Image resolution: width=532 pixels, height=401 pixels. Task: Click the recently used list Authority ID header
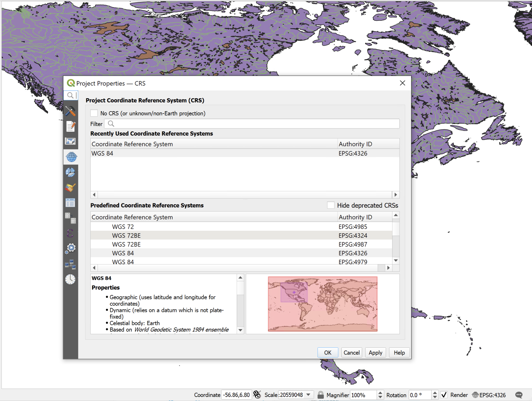(368, 144)
